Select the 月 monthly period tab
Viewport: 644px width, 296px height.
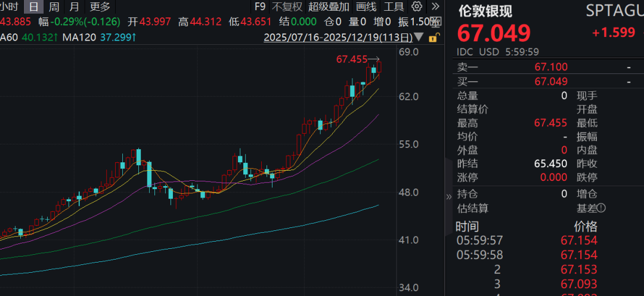click(73, 7)
